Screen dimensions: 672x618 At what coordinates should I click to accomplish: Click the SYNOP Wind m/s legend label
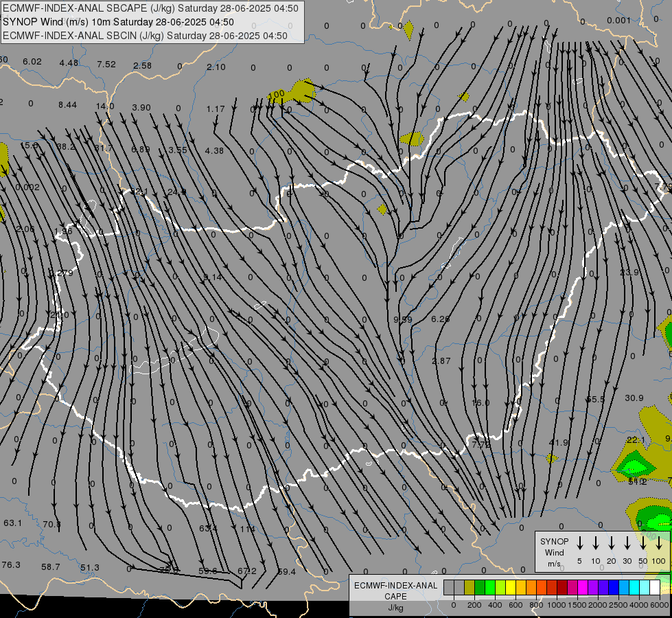pos(554,552)
